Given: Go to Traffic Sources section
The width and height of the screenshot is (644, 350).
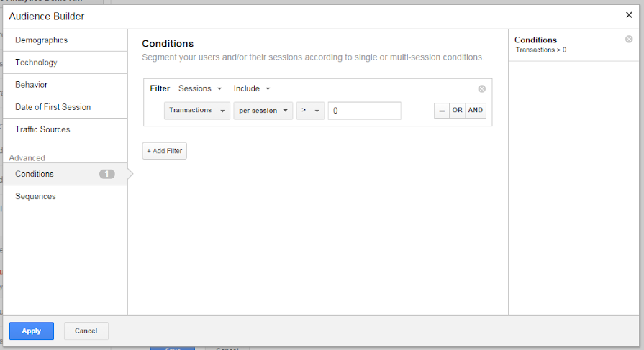Looking at the screenshot, I should tap(65, 129).
